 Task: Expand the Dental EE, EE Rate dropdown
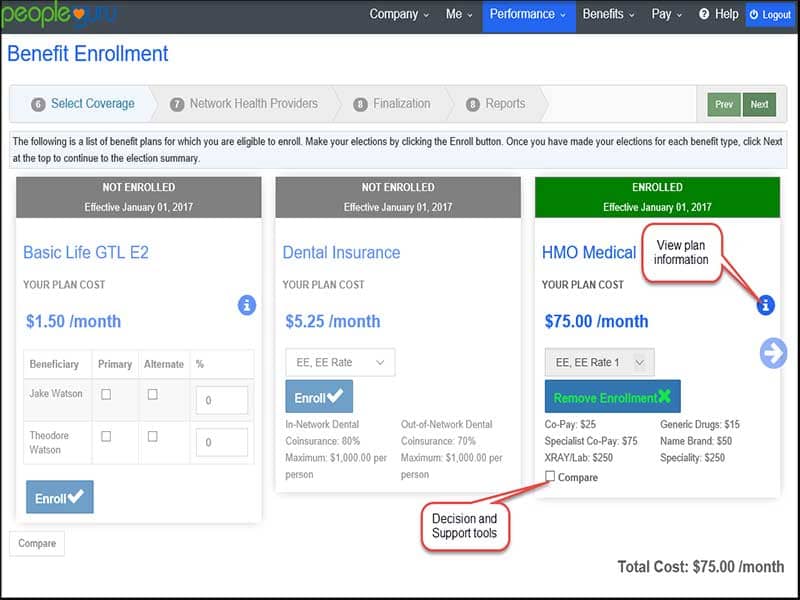[x=340, y=362]
